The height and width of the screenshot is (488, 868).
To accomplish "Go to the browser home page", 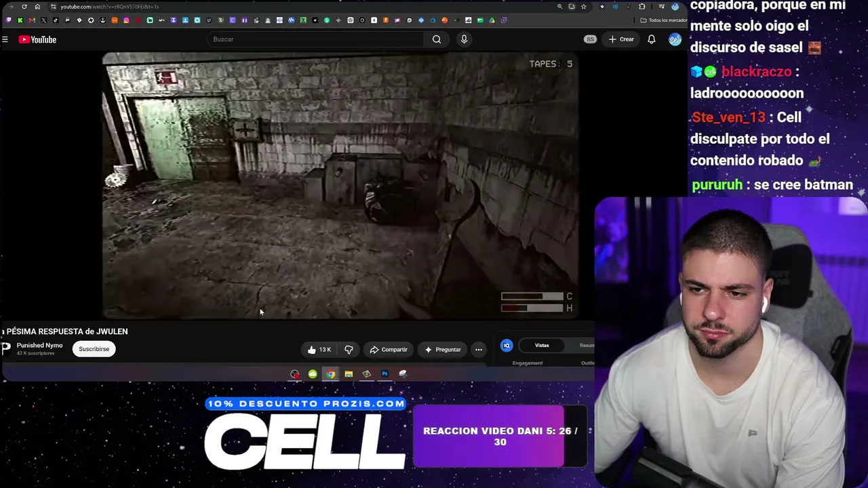I will pos(37,7).
